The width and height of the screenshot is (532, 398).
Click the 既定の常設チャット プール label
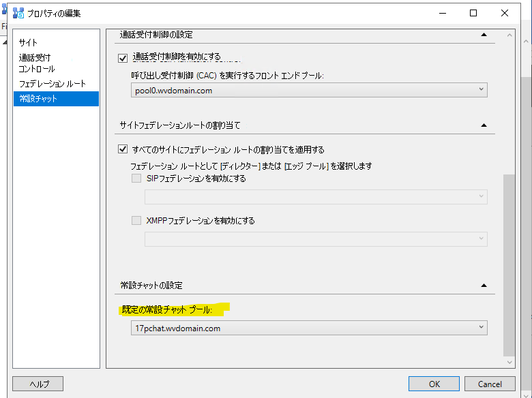click(167, 309)
